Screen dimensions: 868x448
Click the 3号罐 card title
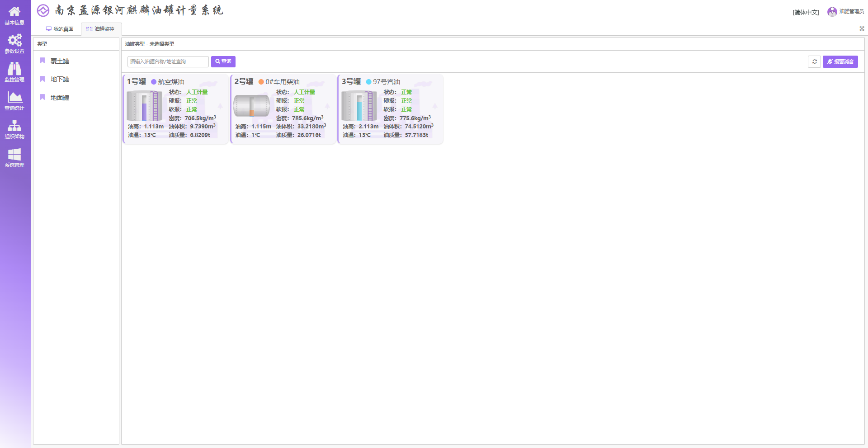(x=351, y=81)
